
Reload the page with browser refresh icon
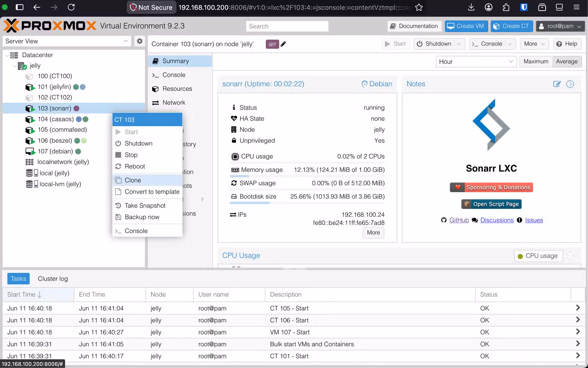(x=71, y=7)
